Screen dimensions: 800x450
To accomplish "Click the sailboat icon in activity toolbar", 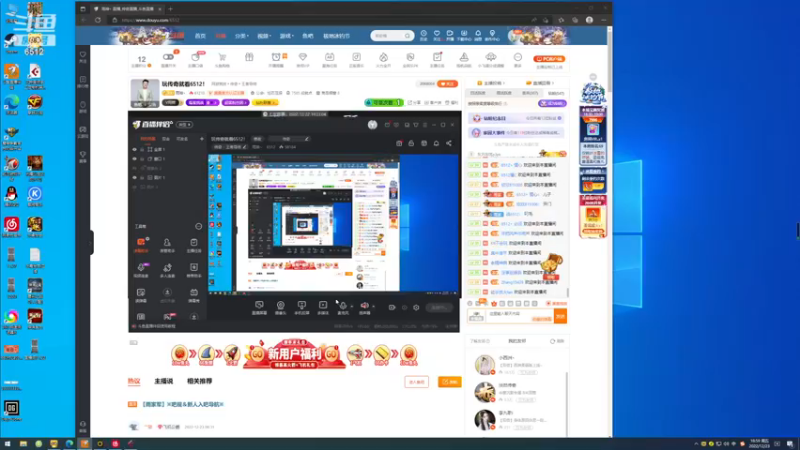I will 464,57.
